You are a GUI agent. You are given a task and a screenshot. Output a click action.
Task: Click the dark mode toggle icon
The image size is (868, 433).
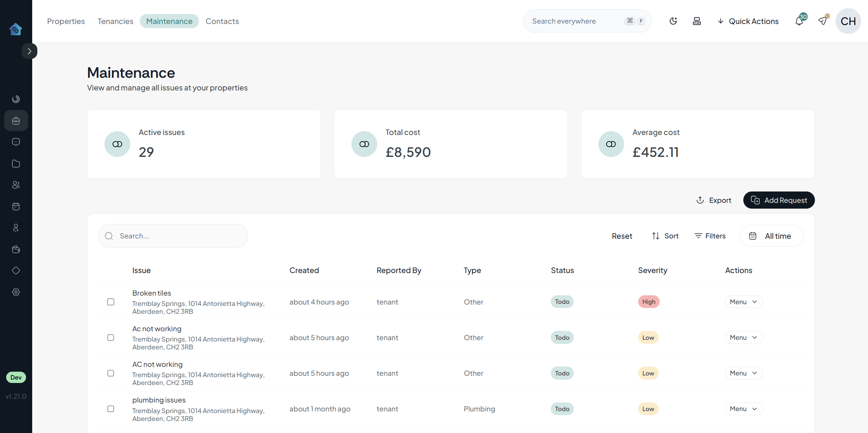click(673, 21)
